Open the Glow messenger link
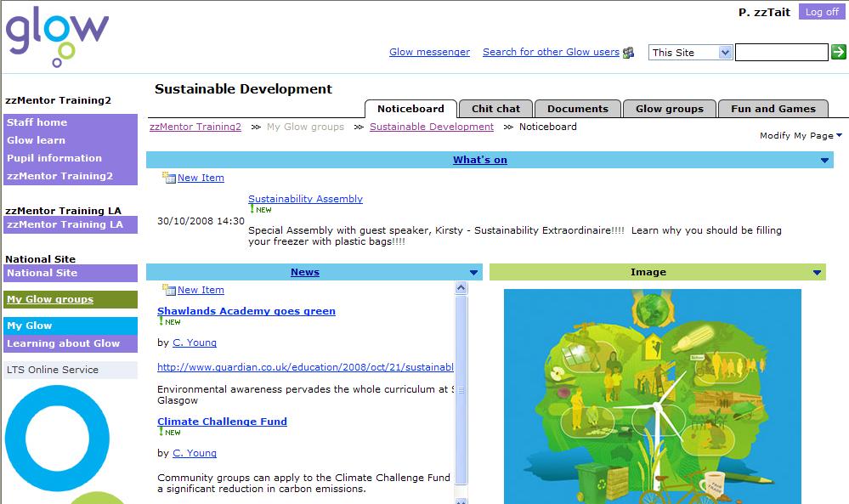Image resolution: width=849 pixels, height=504 pixels. click(429, 52)
